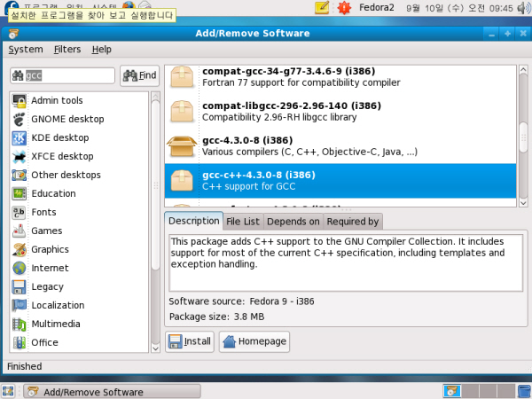Select the Admin tools category label

pos(57,101)
